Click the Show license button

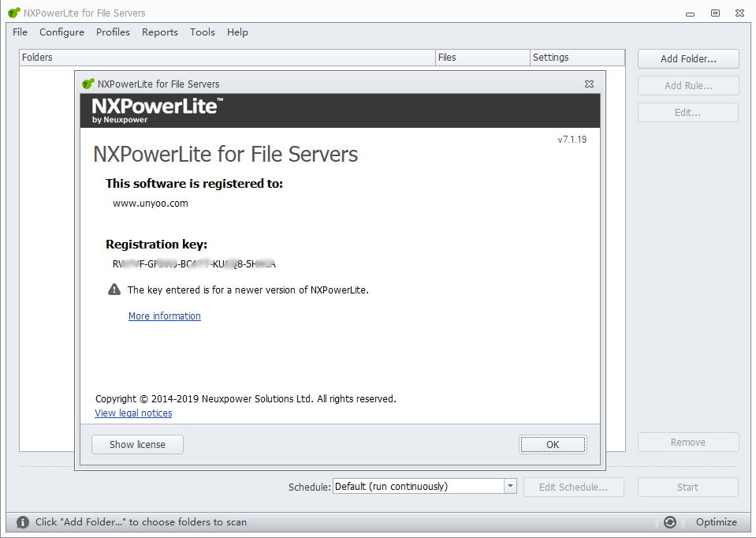coord(137,444)
